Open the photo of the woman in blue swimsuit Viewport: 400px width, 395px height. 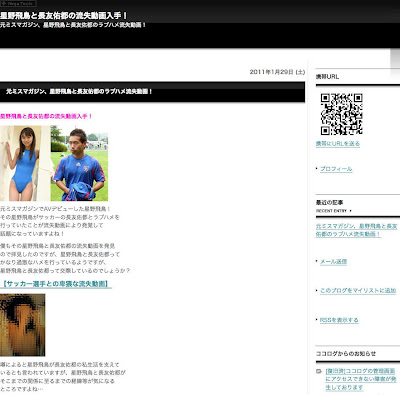tap(25, 163)
